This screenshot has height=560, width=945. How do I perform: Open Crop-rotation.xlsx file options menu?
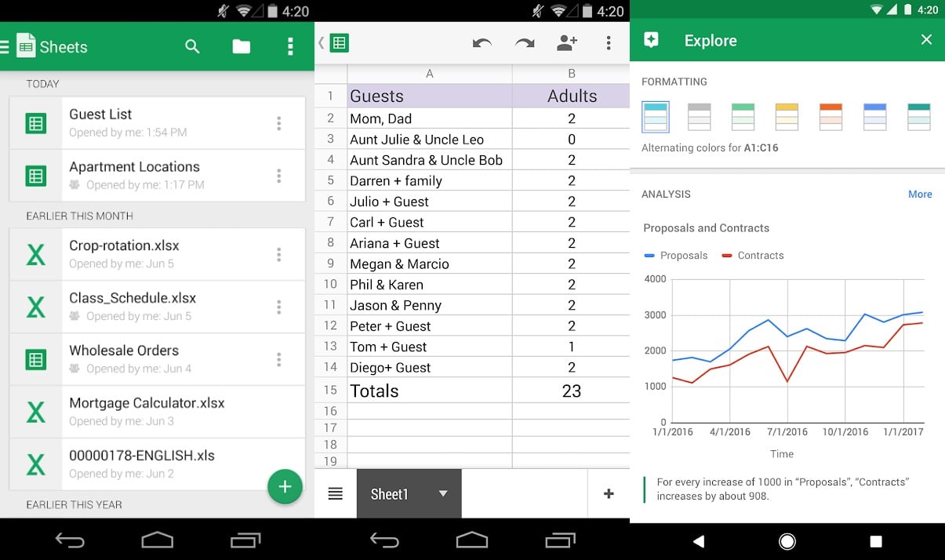(278, 254)
